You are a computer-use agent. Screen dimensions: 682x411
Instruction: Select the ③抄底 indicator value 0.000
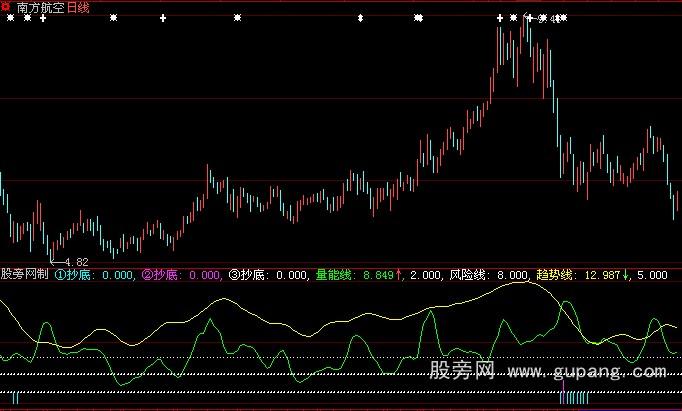click(x=292, y=275)
